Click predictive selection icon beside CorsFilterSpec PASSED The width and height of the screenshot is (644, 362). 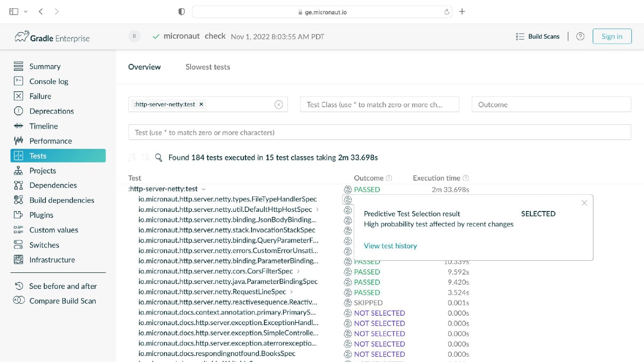tap(348, 272)
